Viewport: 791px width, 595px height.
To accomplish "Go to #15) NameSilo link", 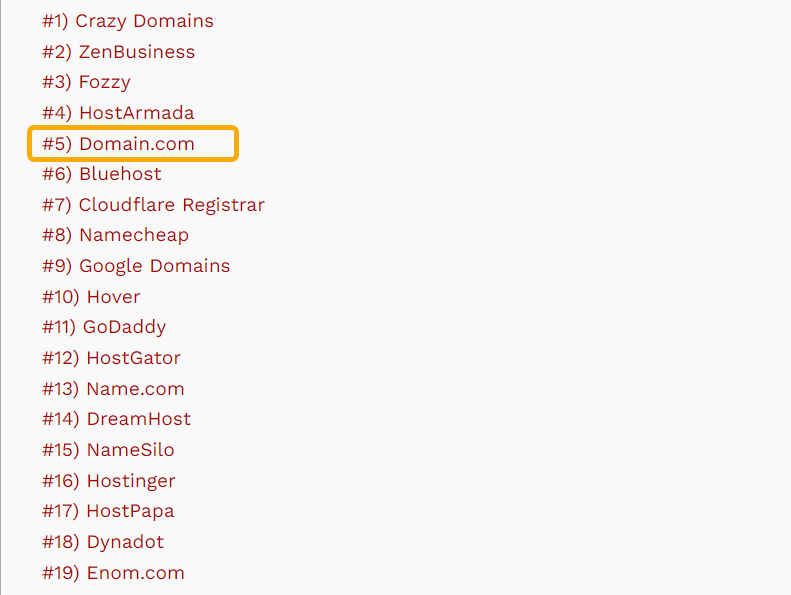I will (x=108, y=450).
